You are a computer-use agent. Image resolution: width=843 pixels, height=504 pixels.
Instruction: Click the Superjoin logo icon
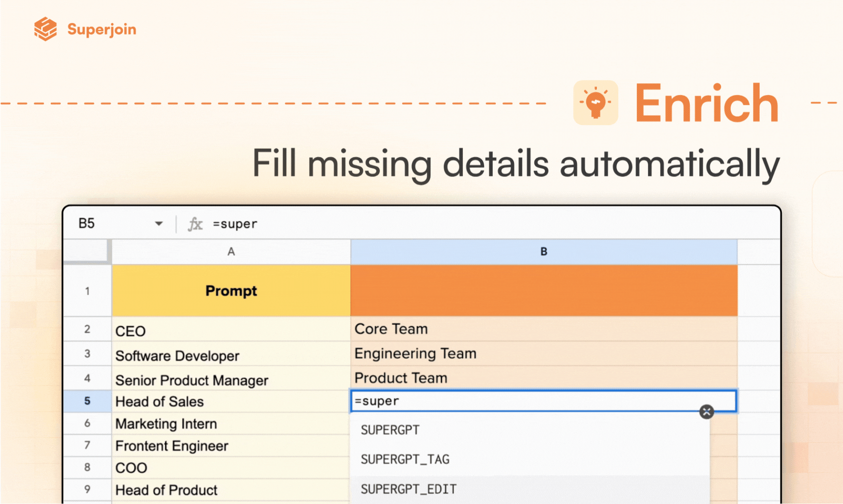pos(46,29)
